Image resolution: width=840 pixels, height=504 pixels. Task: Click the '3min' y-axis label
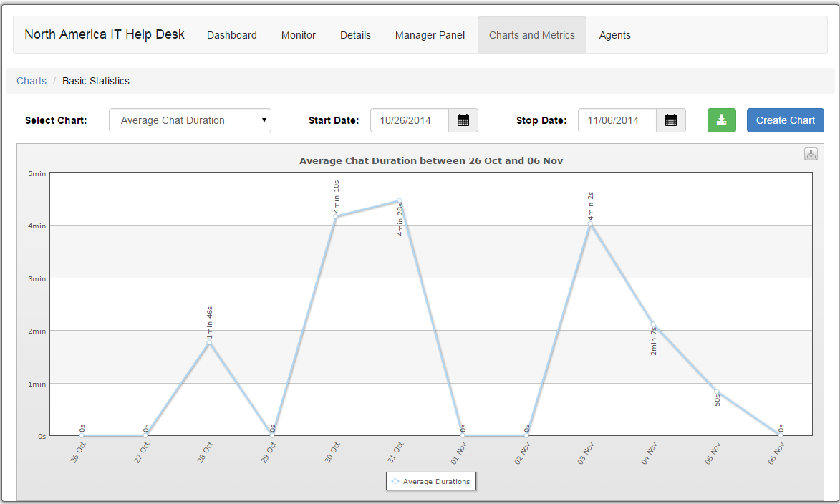37,279
